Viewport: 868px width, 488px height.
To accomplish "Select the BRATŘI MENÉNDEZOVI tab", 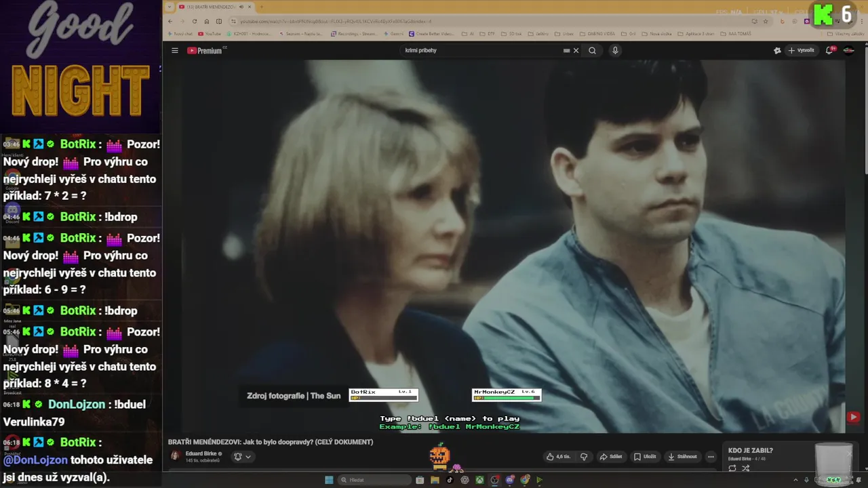I will coord(207,7).
